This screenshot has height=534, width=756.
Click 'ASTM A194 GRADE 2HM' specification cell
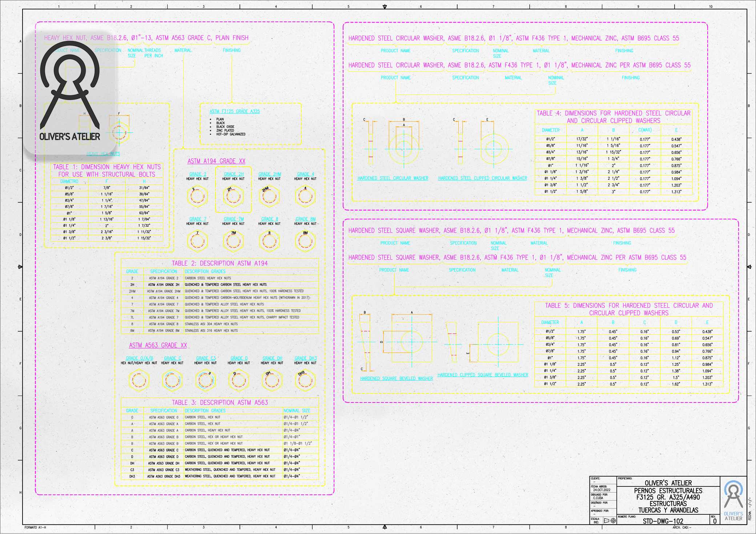[164, 291]
